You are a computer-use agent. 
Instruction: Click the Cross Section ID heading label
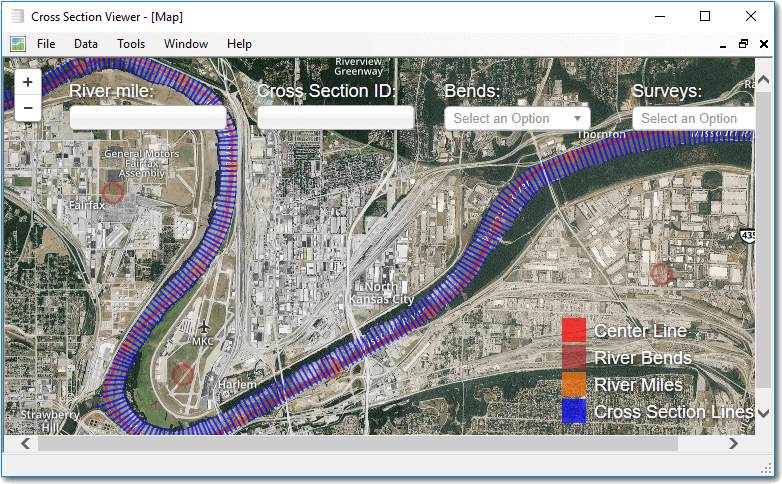327,91
